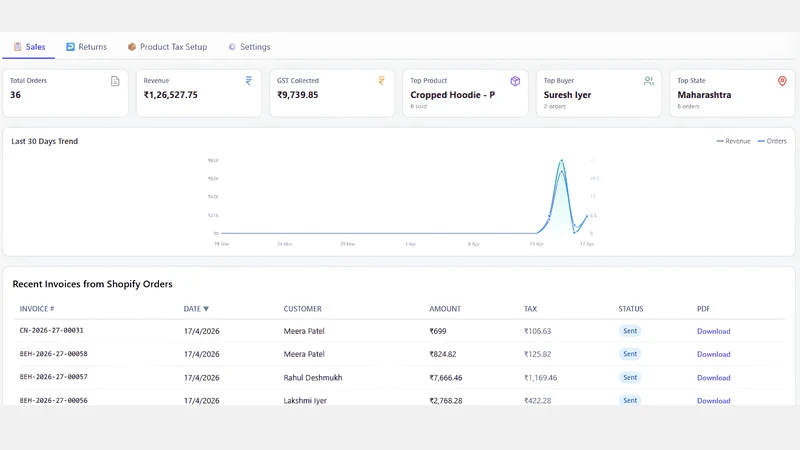Click the Last 30 Days Trend title
Viewport: 800px width, 450px height.
(x=44, y=141)
